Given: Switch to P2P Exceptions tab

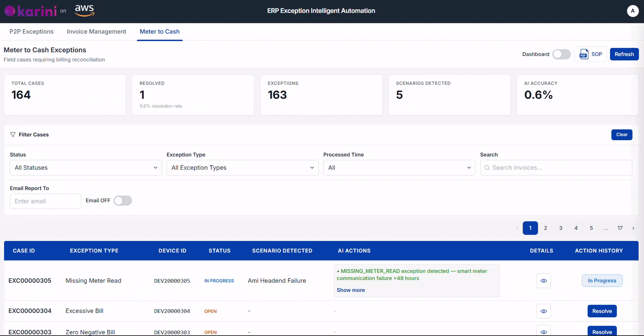Looking at the screenshot, I should [x=32, y=32].
